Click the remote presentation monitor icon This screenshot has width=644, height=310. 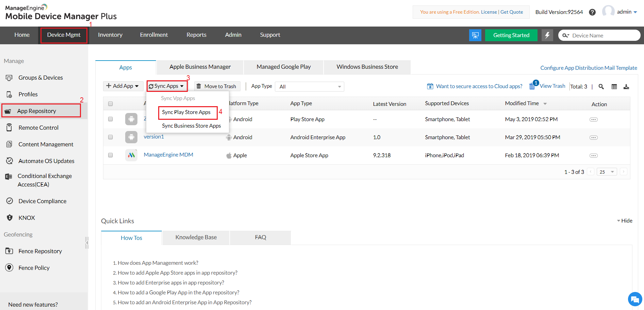(475, 35)
